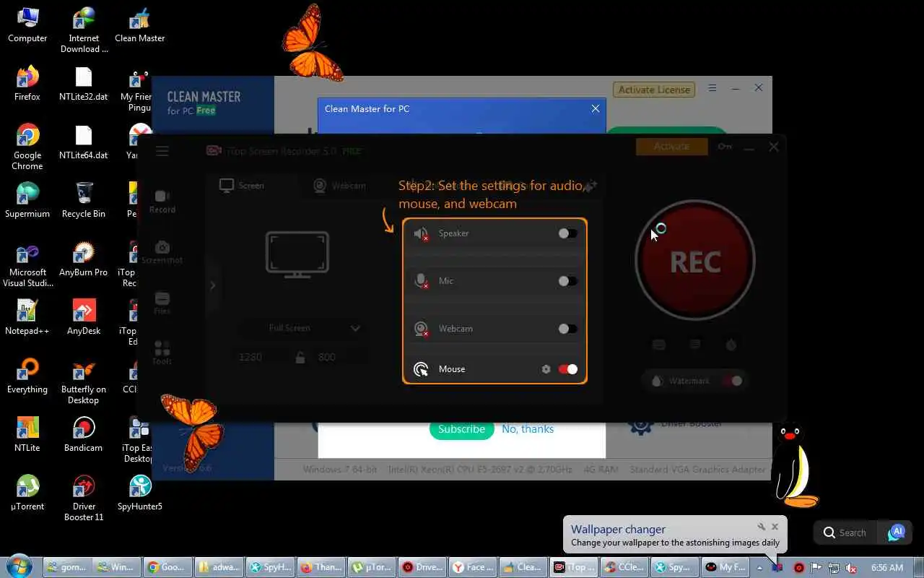Open the Record section in sidebar
Screen dimensions: 924x578
tap(162, 202)
